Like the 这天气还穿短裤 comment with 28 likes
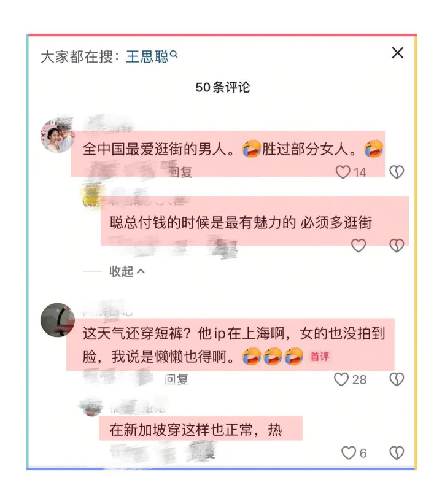The width and height of the screenshot is (442, 504). (x=341, y=379)
